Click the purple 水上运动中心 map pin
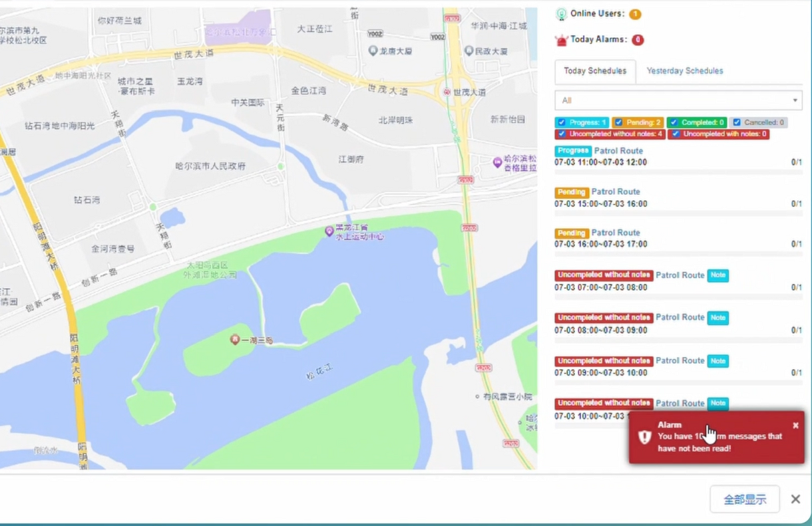 [x=329, y=231]
